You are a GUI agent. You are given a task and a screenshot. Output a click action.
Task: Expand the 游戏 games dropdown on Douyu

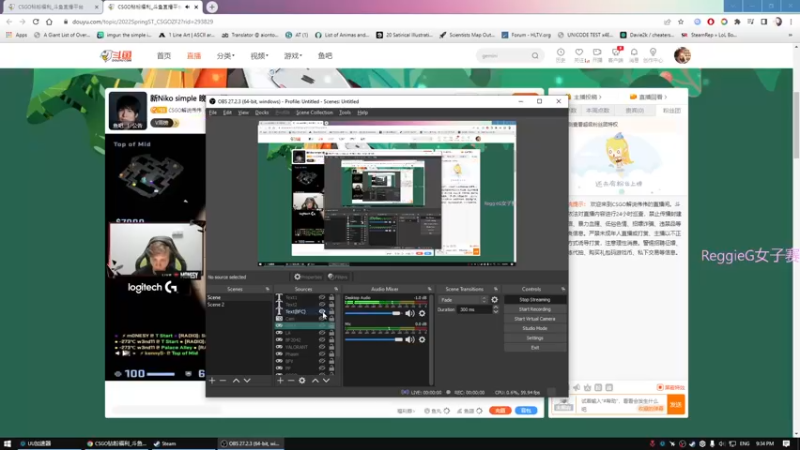[293, 56]
